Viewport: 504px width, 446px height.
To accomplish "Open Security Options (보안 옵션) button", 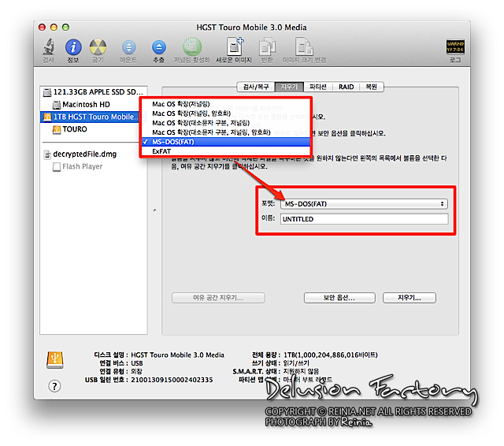I will pyautogui.click(x=339, y=298).
